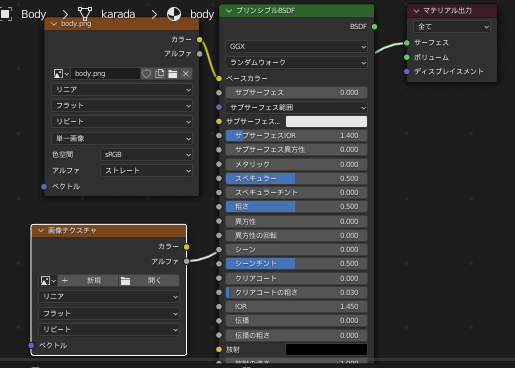Viewport: 515px width, 368px height.
Task: Click the body.png image name field
Action: [105, 74]
